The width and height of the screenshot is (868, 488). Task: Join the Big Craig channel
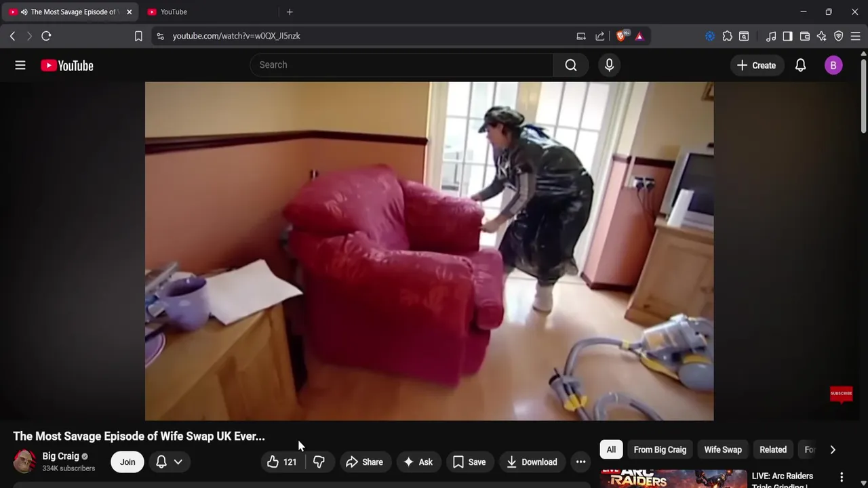(x=127, y=462)
